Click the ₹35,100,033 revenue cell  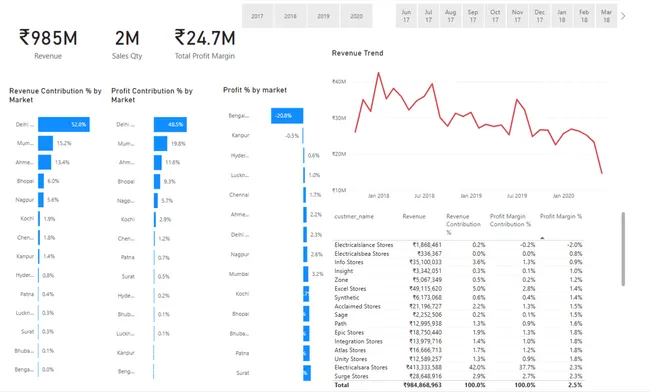(425, 262)
